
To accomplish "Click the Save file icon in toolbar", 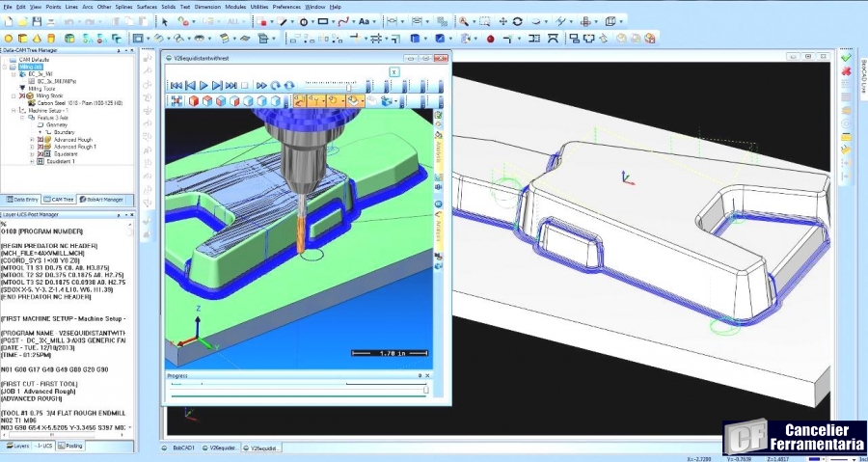I will click(x=36, y=20).
